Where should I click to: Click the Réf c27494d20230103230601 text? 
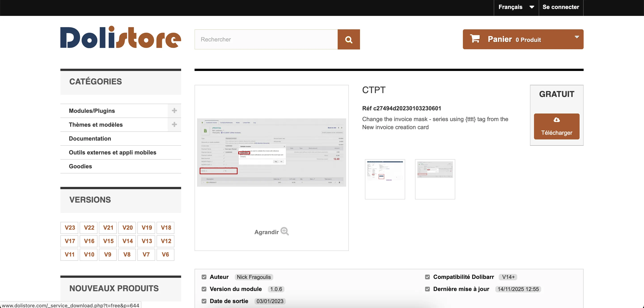pos(402,108)
